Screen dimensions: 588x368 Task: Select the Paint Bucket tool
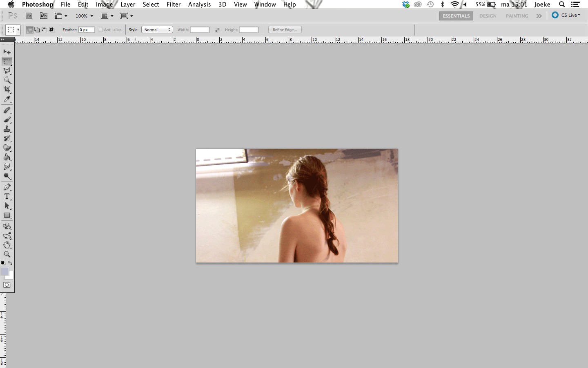click(7, 157)
